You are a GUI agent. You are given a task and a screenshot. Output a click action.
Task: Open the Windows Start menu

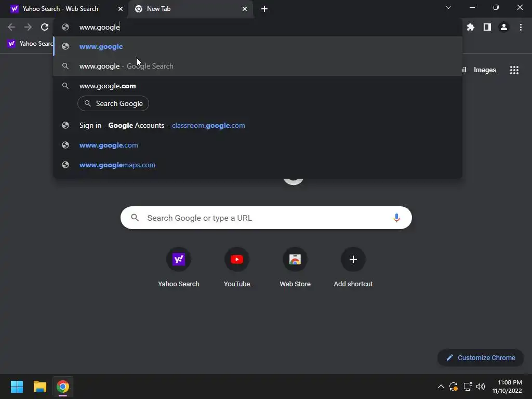(17, 387)
